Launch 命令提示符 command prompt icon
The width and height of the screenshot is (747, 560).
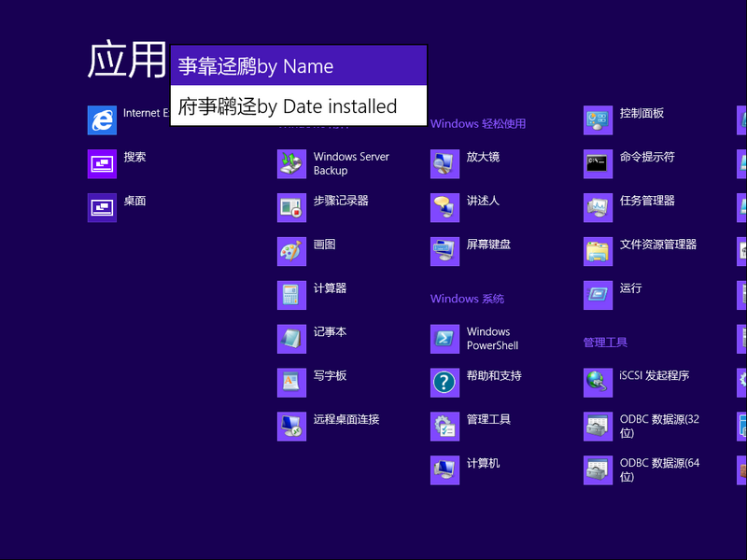click(x=599, y=164)
